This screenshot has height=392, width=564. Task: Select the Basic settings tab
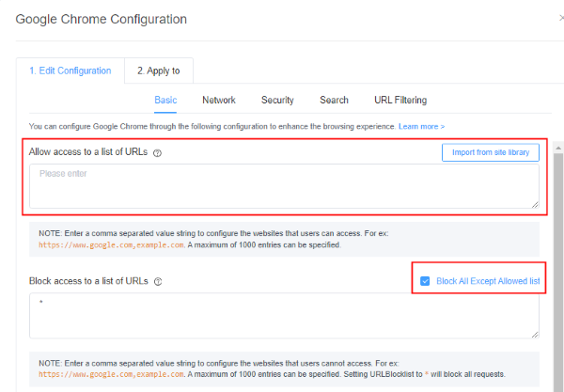pyautogui.click(x=165, y=100)
